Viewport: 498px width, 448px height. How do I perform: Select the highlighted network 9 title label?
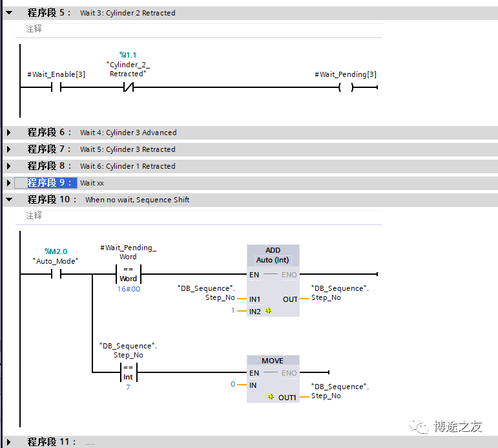(x=49, y=182)
